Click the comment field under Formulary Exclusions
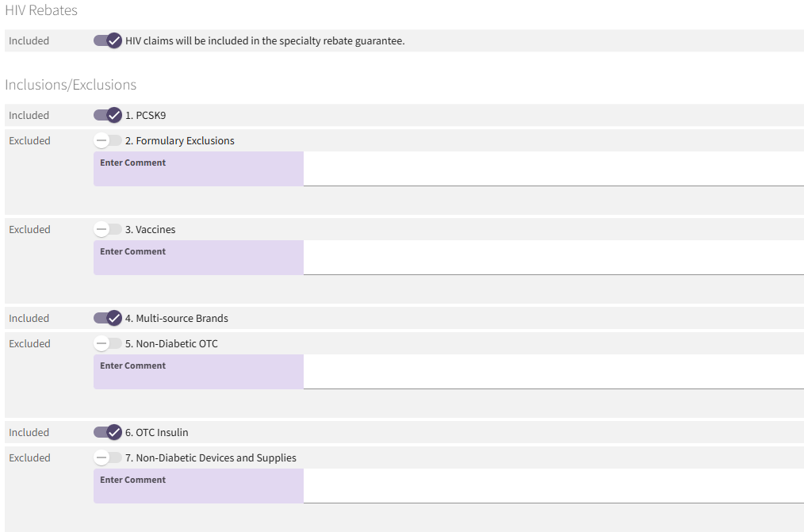804x532 pixels. [448, 169]
